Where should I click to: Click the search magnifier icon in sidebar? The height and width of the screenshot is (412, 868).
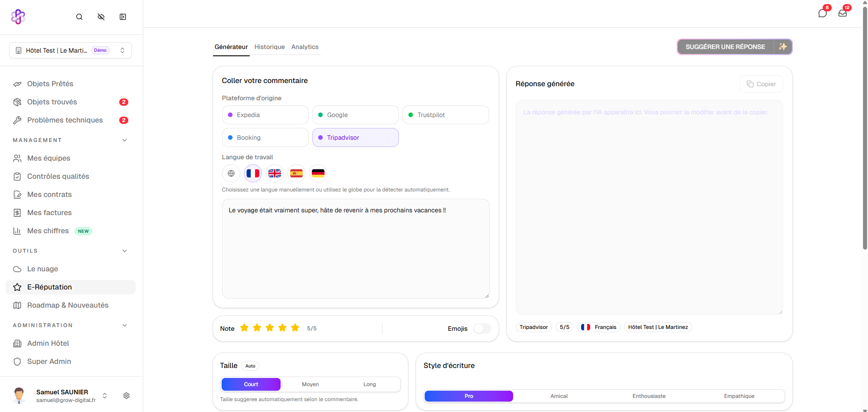pos(79,17)
